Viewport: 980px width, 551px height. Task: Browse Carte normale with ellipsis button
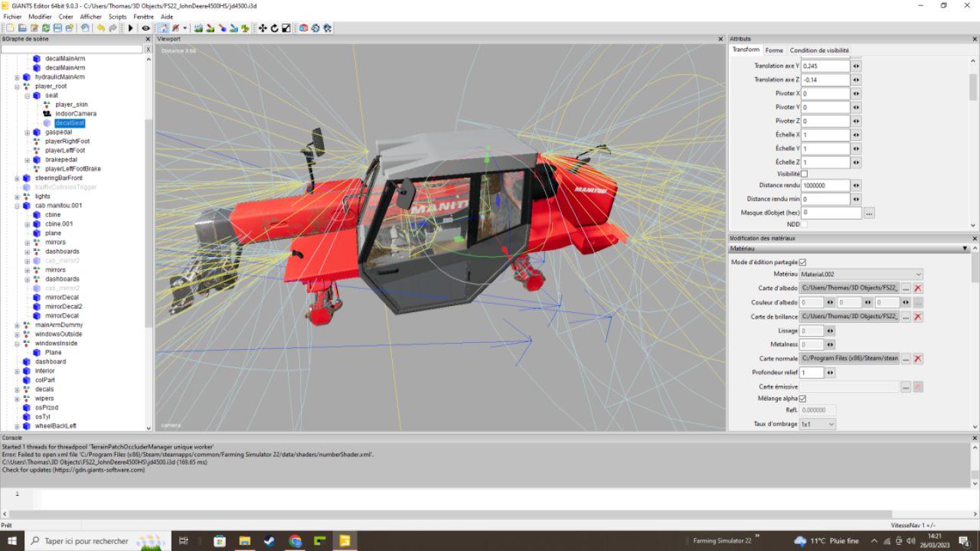pyautogui.click(x=906, y=358)
